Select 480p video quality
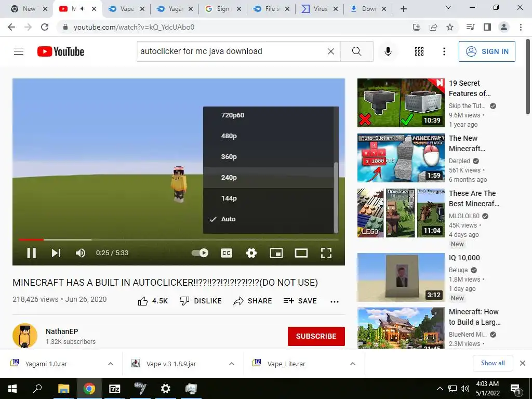 (x=269, y=136)
